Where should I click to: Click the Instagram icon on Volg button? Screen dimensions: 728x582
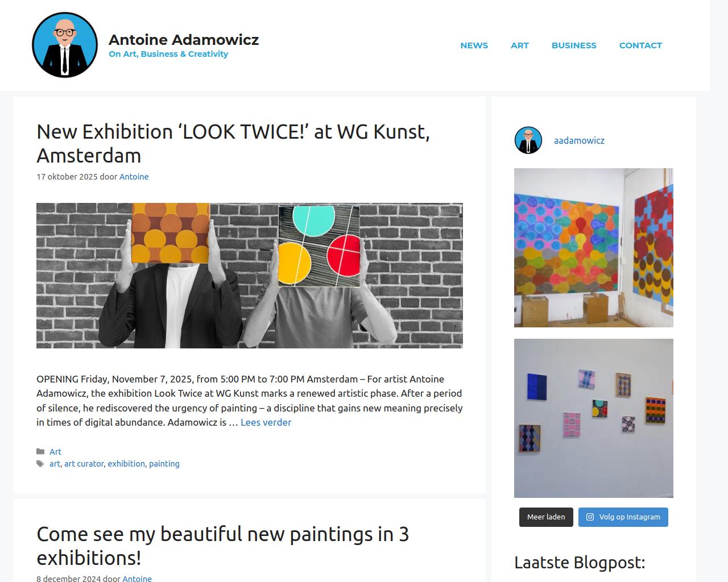590,517
